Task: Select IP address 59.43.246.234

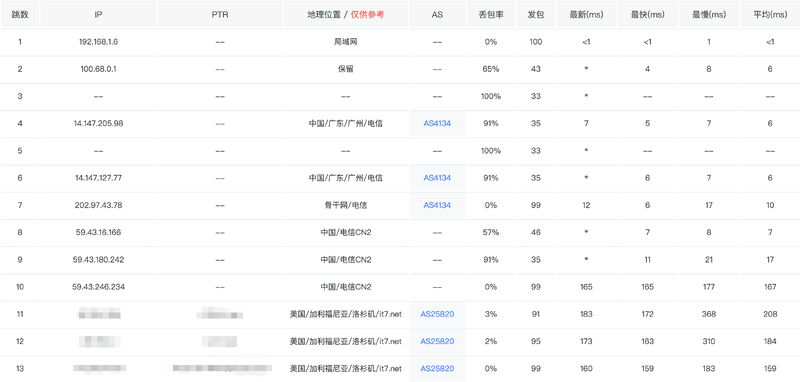Action: (x=98, y=287)
